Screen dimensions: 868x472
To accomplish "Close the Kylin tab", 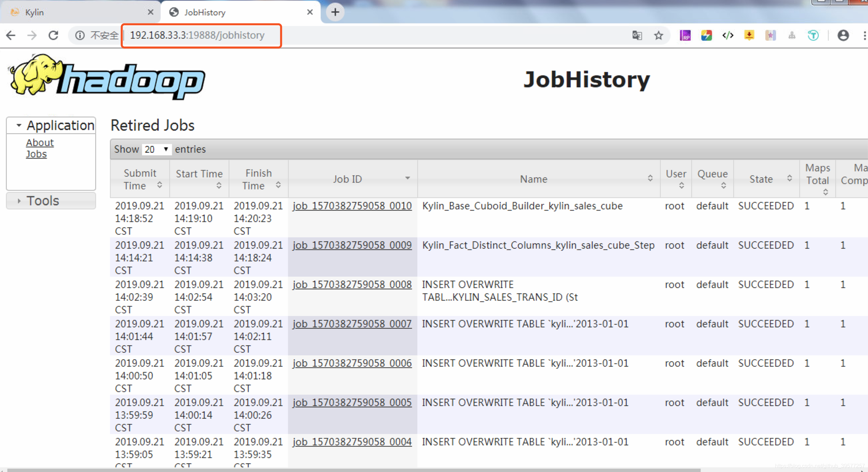I will [151, 12].
